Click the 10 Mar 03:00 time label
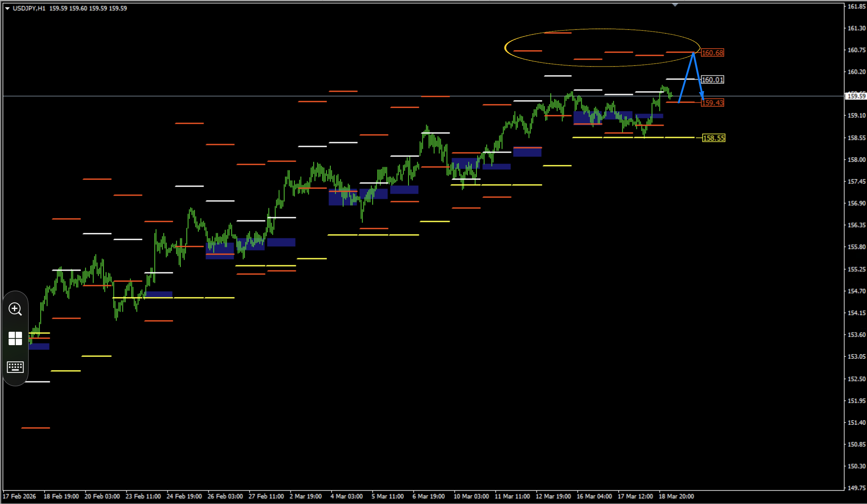This screenshot has width=867, height=504. point(471,496)
